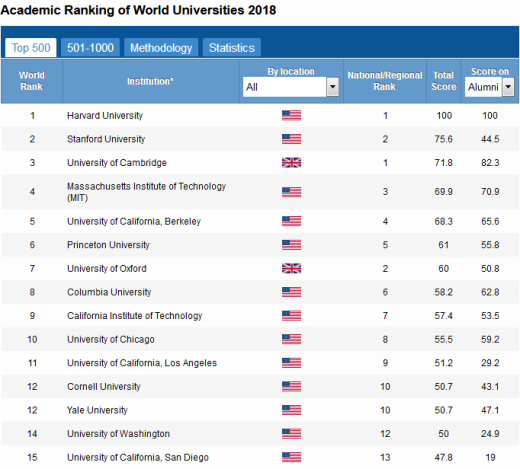Click Caltech's alumni score 53.5
Viewport: 520px width, 469px height.
[x=490, y=316]
